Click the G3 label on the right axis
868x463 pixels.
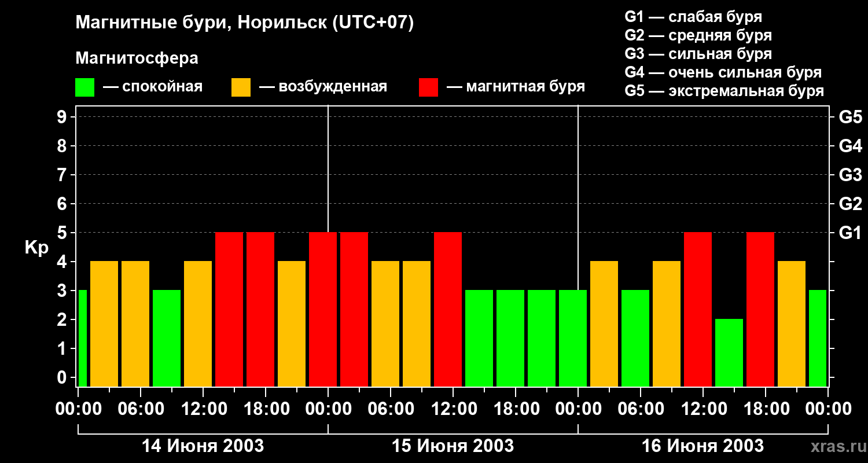[x=850, y=175]
